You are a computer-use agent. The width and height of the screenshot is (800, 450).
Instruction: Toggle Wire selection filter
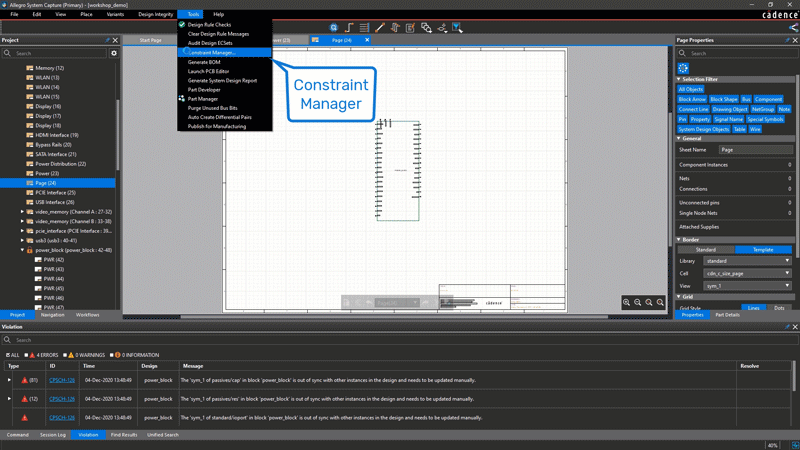(755, 129)
